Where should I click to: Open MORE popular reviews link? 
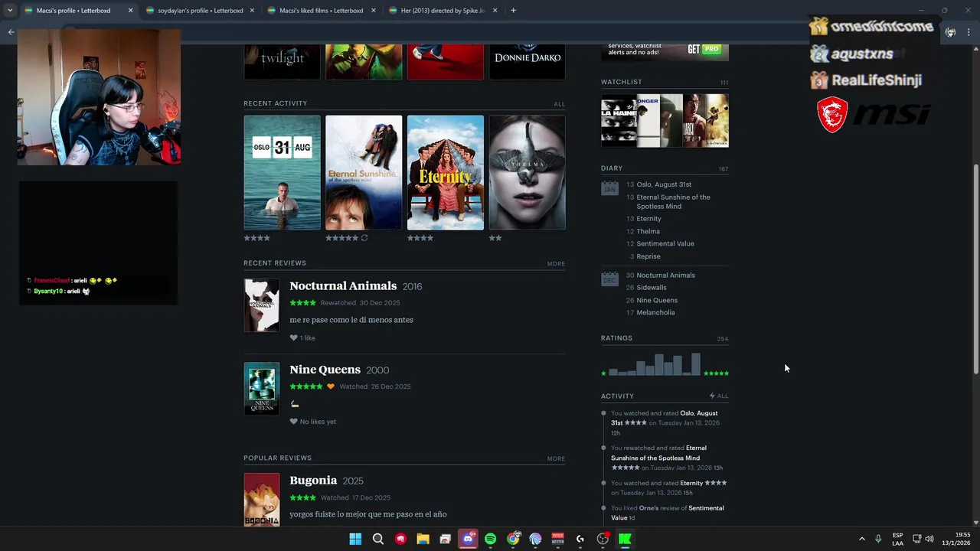click(x=556, y=459)
